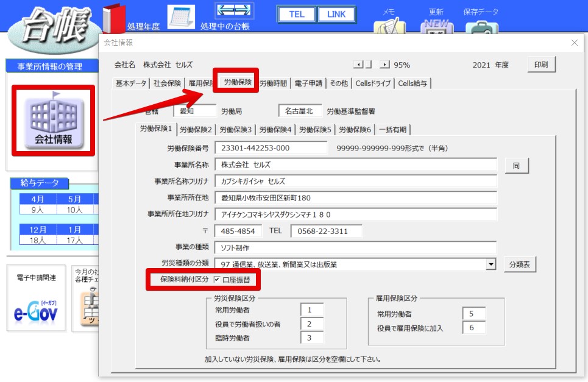Image resolution: width=588 pixels, height=382 pixels.
Task: Select the 労働保険6 sub-tab
Action: [355, 130]
